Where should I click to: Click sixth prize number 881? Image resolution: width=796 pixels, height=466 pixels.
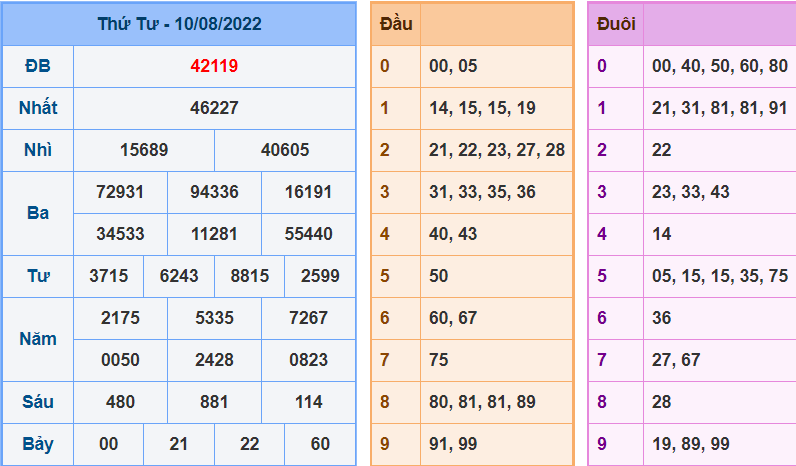[x=214, y=402]
